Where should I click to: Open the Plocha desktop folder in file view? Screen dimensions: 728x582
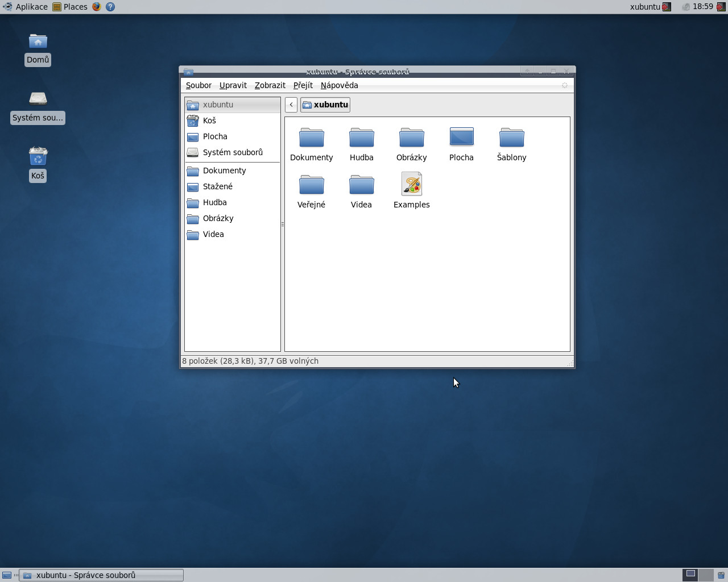(461, 137)
